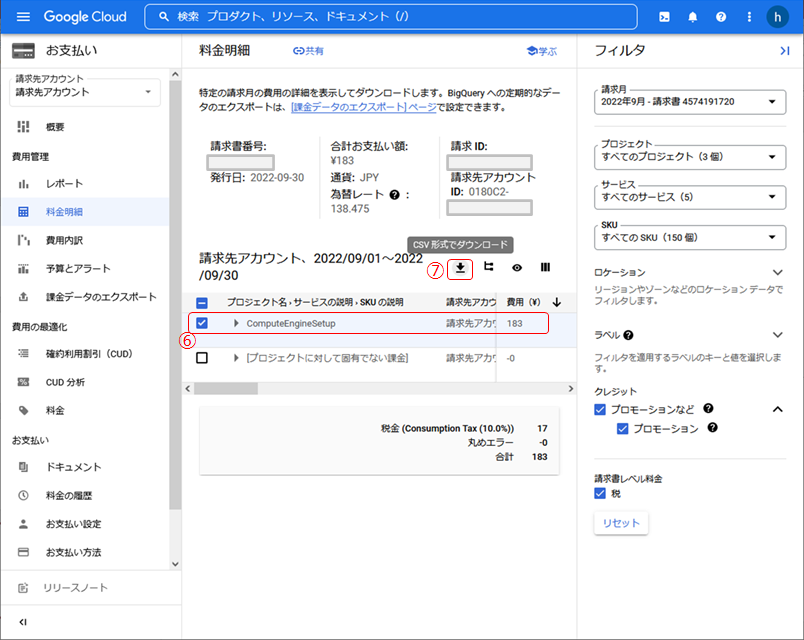Open the main hamburger navigation menu

pyautogui.click(x=24, y=17)
